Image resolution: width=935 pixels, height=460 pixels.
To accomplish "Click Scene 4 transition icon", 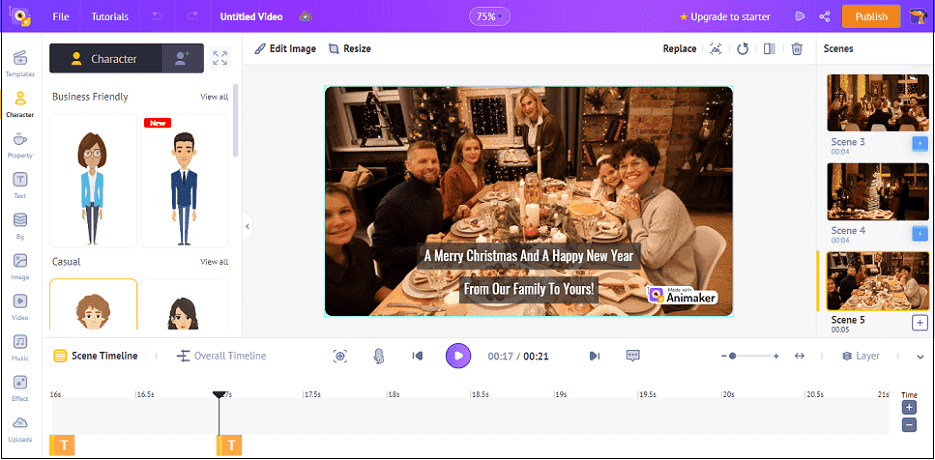I will click(x=920, y=233).
